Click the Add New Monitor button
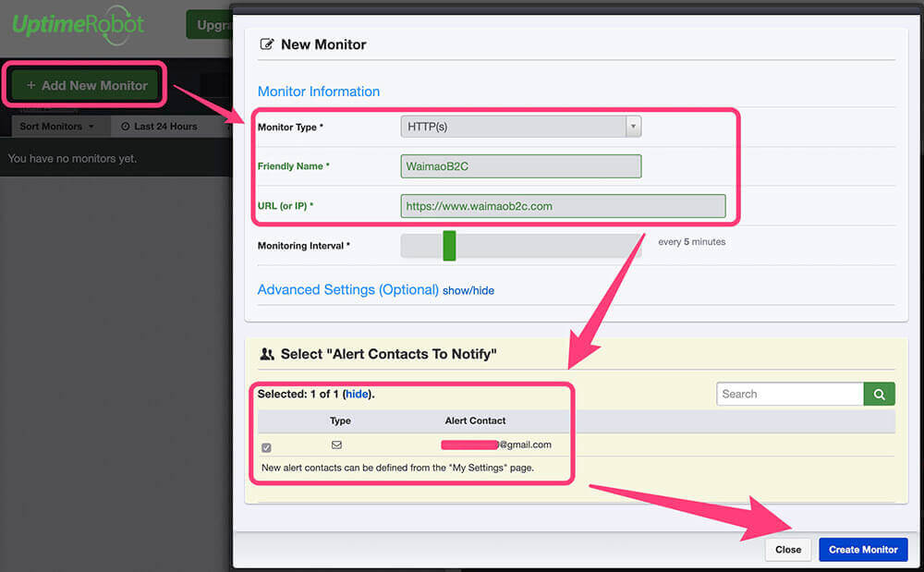This screenshot has height=572, width=924. [87, 85]
